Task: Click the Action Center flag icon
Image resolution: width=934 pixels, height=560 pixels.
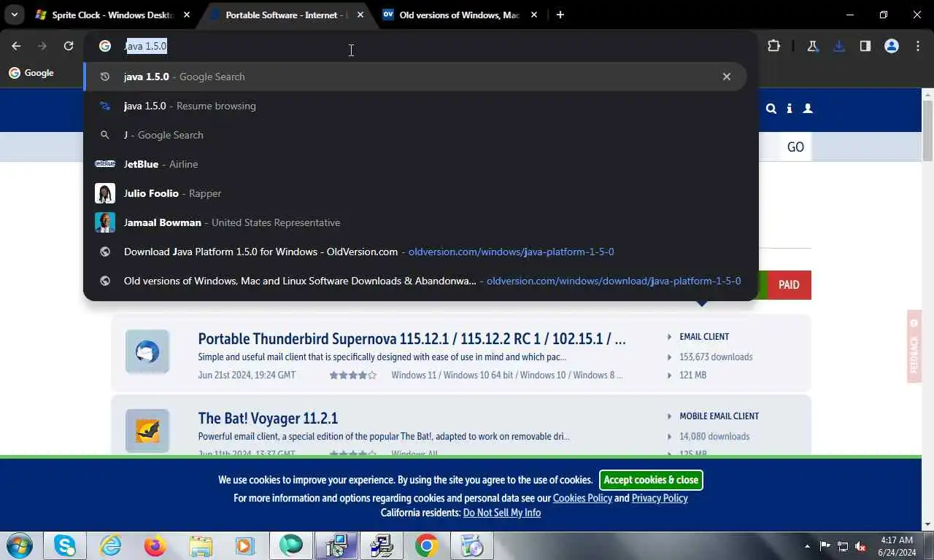Action: [825, 546]
